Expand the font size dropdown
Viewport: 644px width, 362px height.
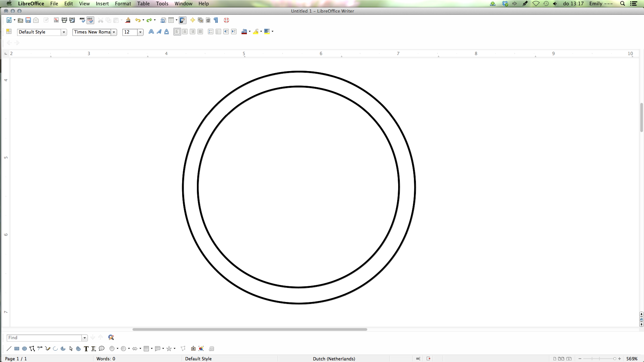(141, 32)
